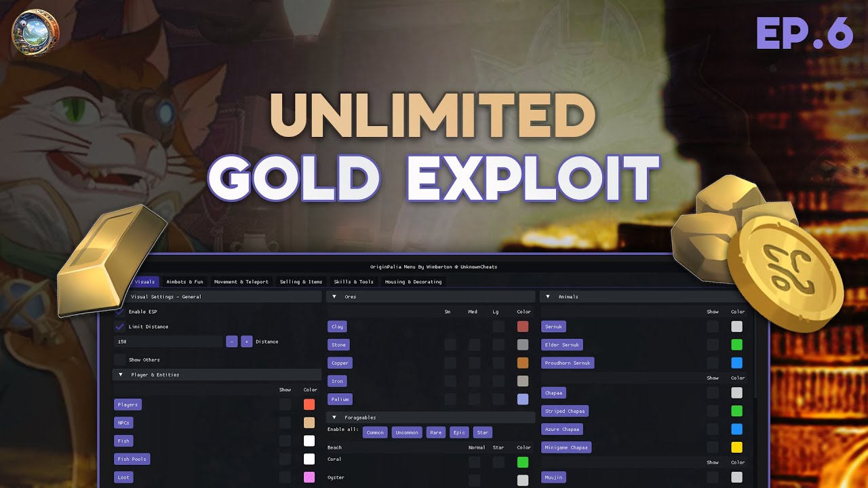868x488 pixels.
Task: Open the NPCs tan color swatch
Action: [309, 423]
